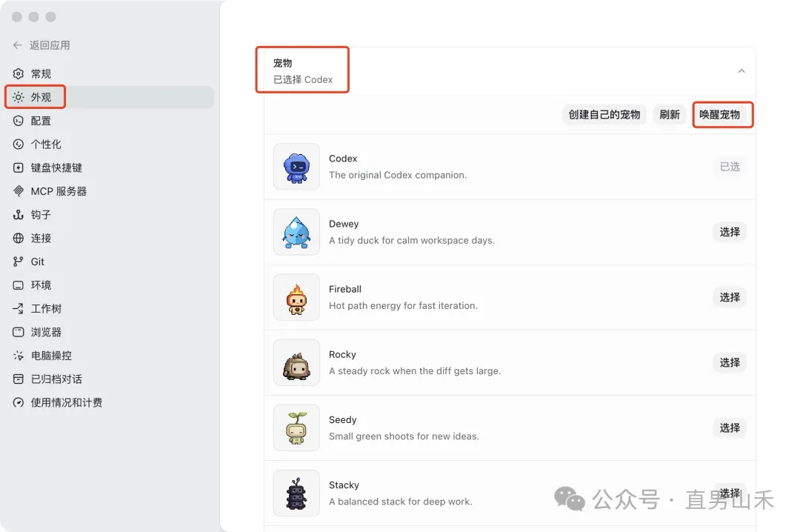Open the 工作树 settings page
The width and height of the screenshot is (800, 532).
[110, 309]
